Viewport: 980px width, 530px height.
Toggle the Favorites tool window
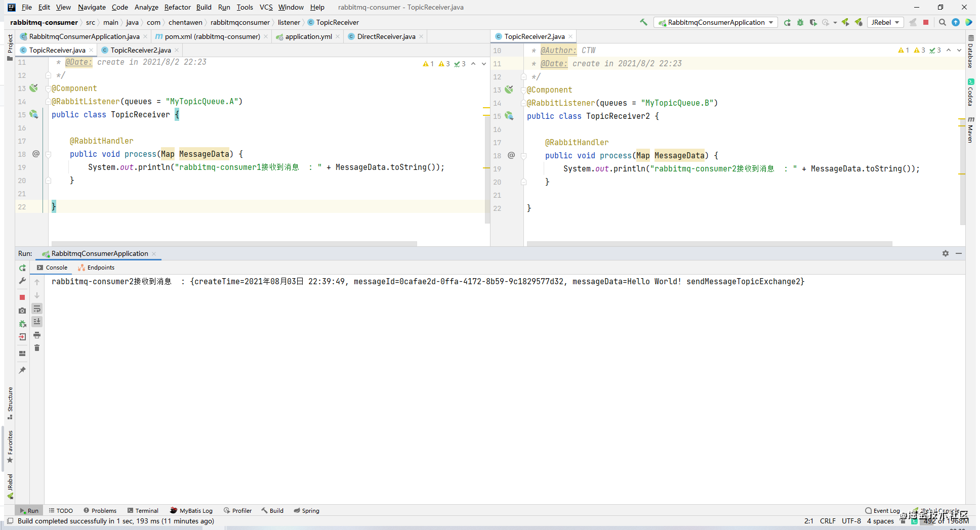10,447
